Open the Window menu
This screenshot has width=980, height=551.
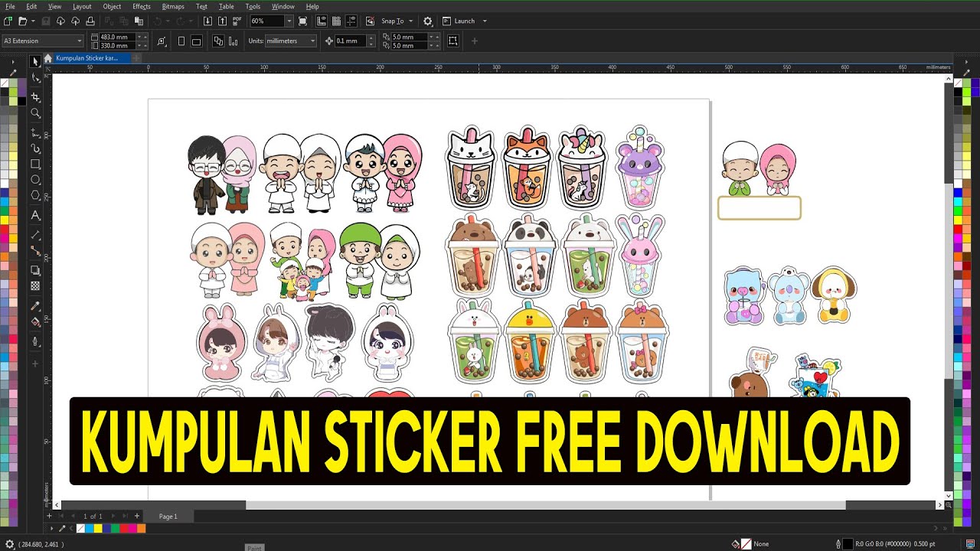pyautogui.click(x=283, y=6)
